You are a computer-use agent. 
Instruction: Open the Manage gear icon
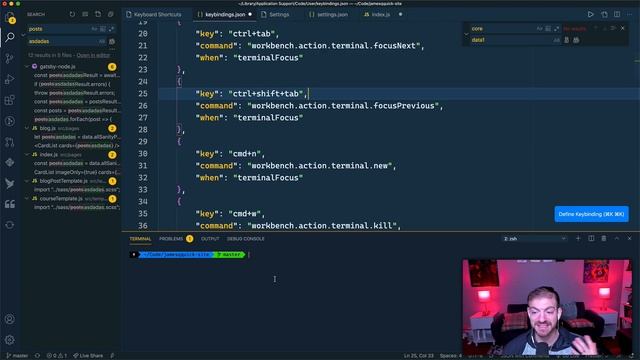[10, 340]
